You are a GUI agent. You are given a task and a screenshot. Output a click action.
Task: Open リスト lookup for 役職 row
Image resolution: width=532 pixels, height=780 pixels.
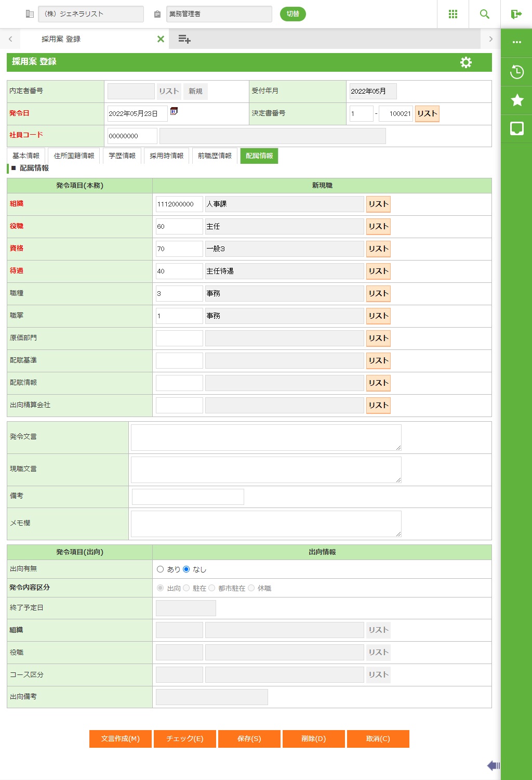click(378, 227)
